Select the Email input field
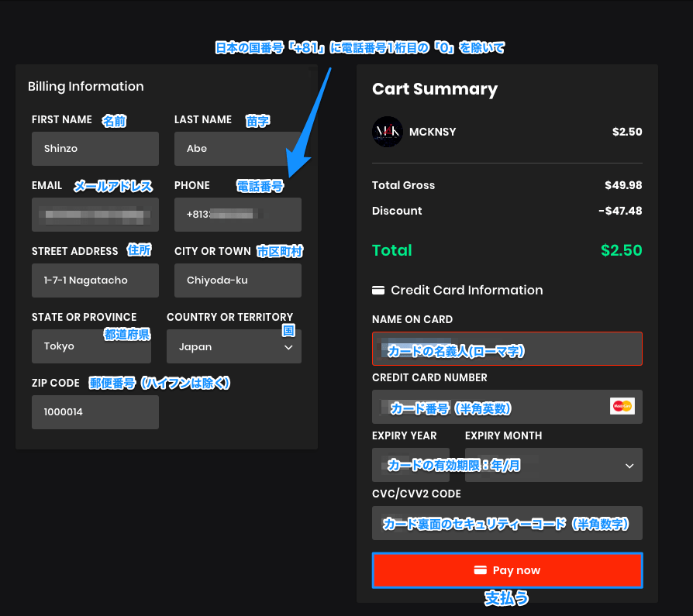The height and width of the screenshot is (616, 693). click(x=95, y=215)
